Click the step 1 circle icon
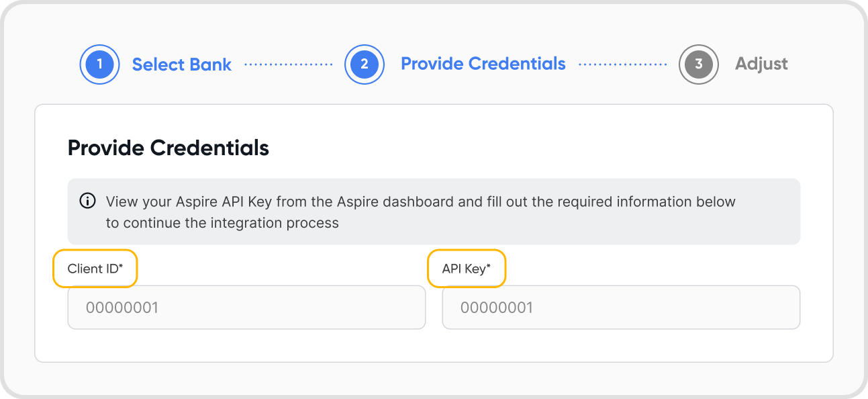 (99, 64)
